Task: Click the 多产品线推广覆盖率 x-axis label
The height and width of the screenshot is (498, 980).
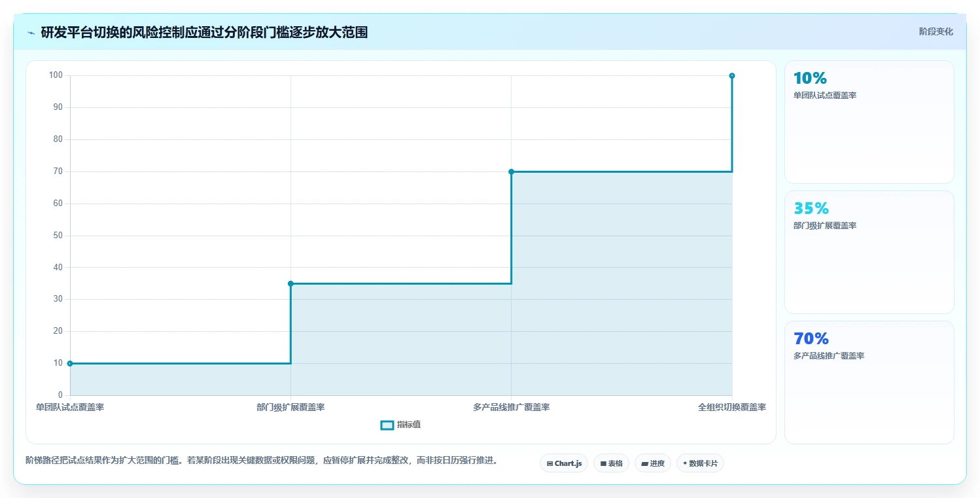Action: pos(511,407)
